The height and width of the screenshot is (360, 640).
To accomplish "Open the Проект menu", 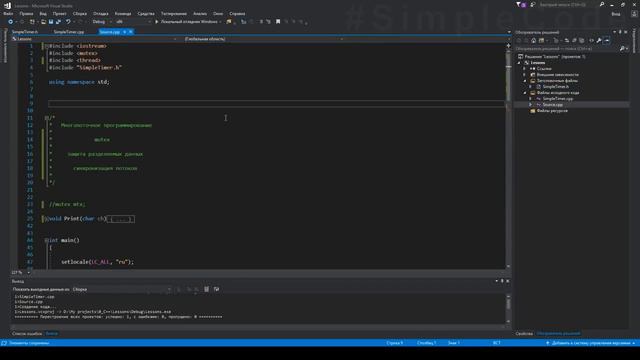I will (60, 13).
